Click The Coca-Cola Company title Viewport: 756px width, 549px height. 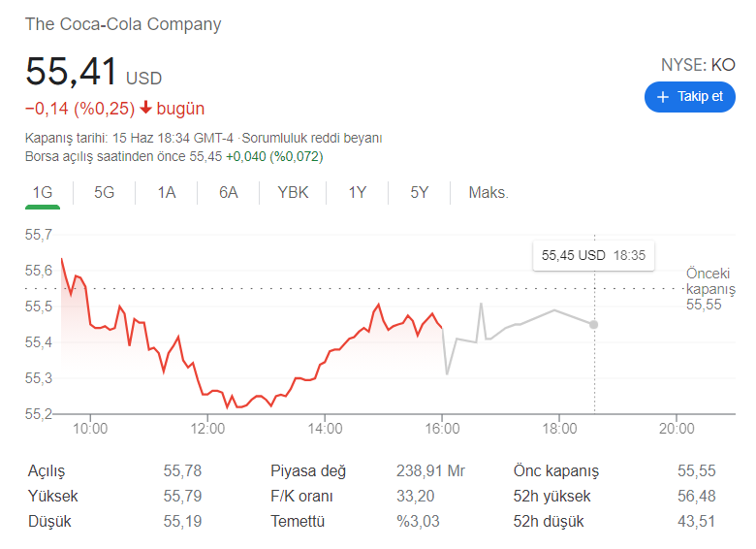(x=123, y=24)
